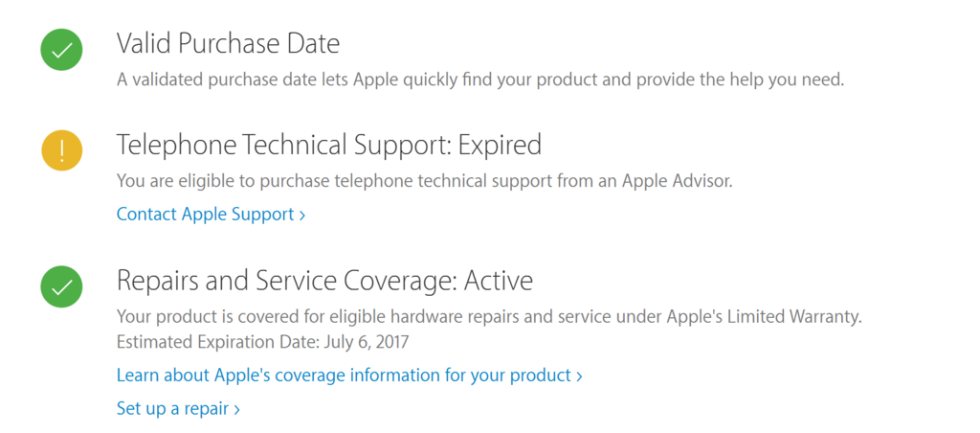Click green checkmark icon beside Valid Purchase Date
Screen dimensions: 980x433
click(x=62, y=50)
